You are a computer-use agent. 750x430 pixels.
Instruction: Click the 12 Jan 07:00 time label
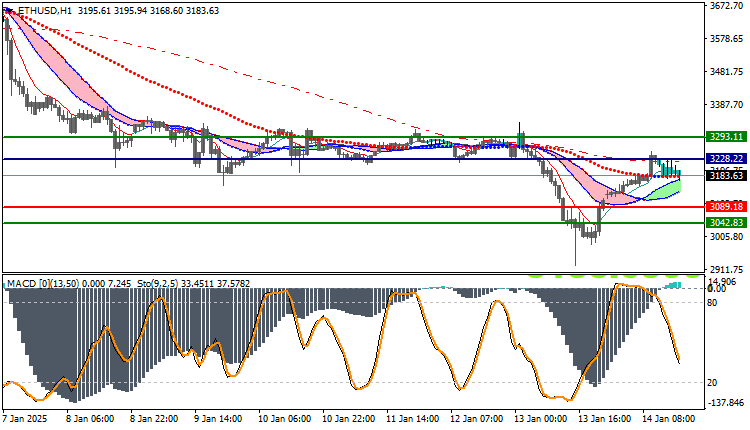[x=476, y=419]
